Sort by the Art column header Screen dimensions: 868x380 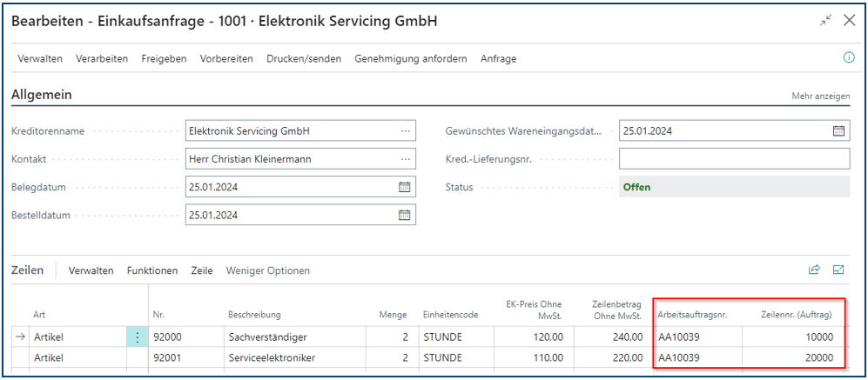[x=39, y=315]
